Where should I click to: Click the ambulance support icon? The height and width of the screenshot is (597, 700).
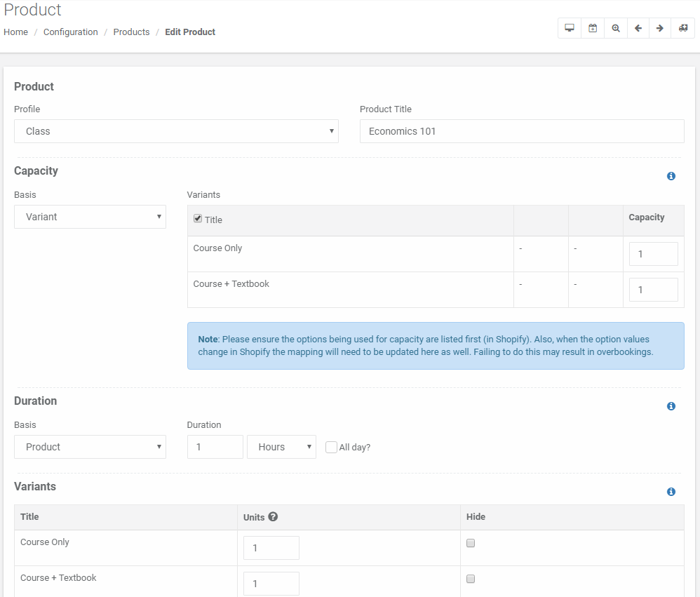[683, 28]
